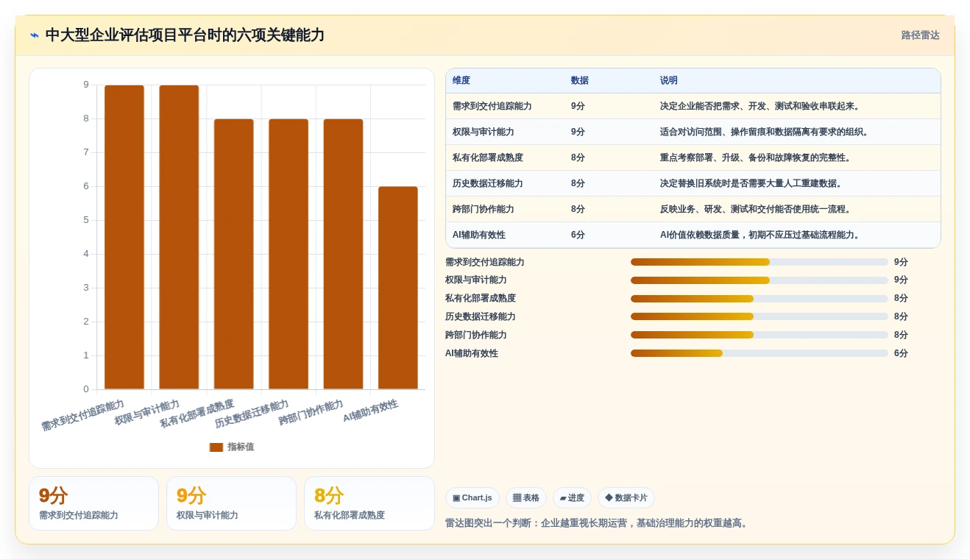
Task: Click the 跨部门协作能力 bar in chart
Action: tap(343, 254)
